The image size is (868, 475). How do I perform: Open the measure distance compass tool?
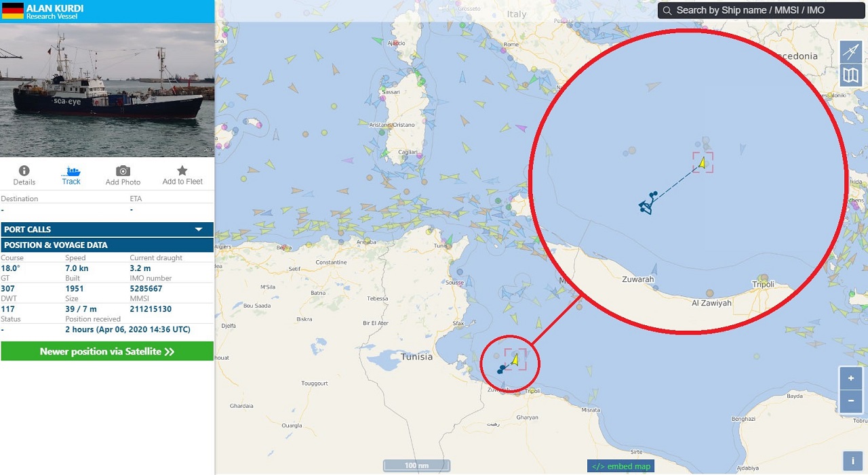tap(851, 51)
